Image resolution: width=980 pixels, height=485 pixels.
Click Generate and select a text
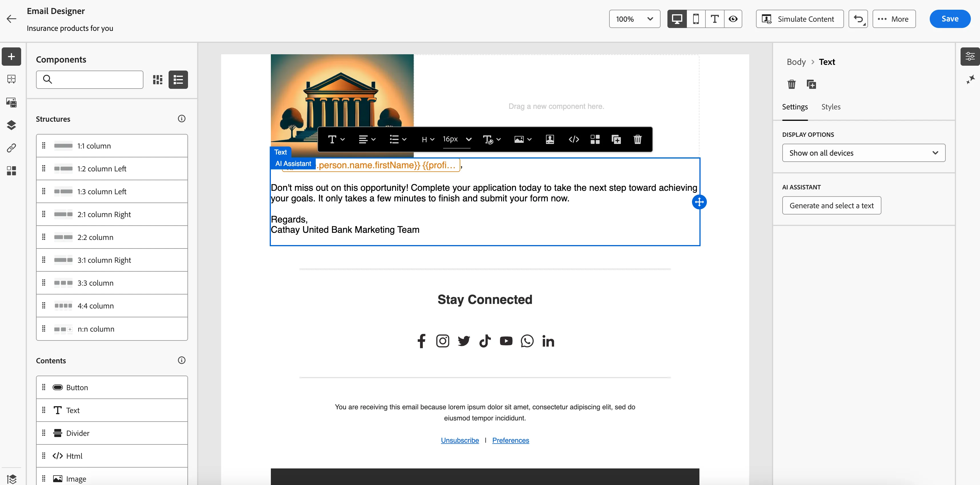pyautogui.click(x=831, y=205)
